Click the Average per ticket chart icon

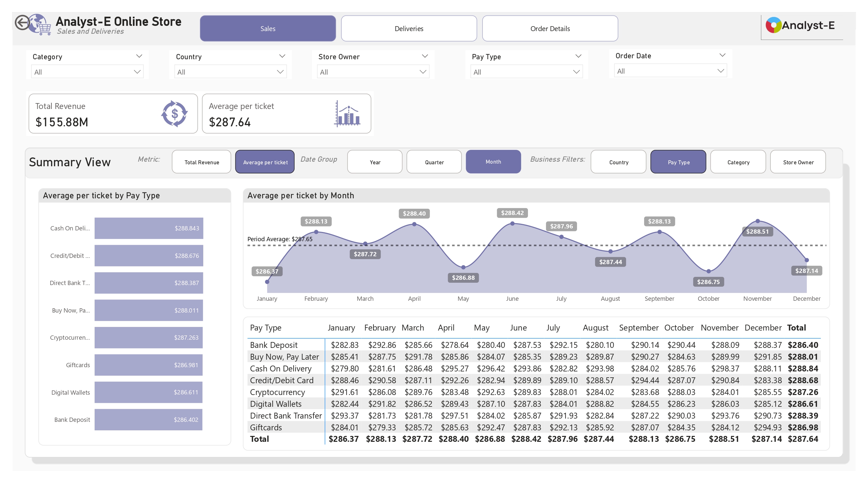(x=347, y=114)
